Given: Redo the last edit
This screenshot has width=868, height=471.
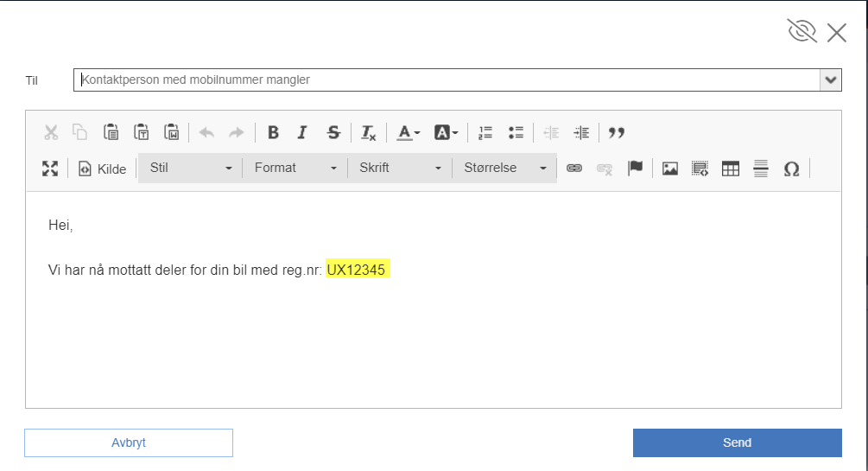Looking at the screenshot, I should click(237, 132).
